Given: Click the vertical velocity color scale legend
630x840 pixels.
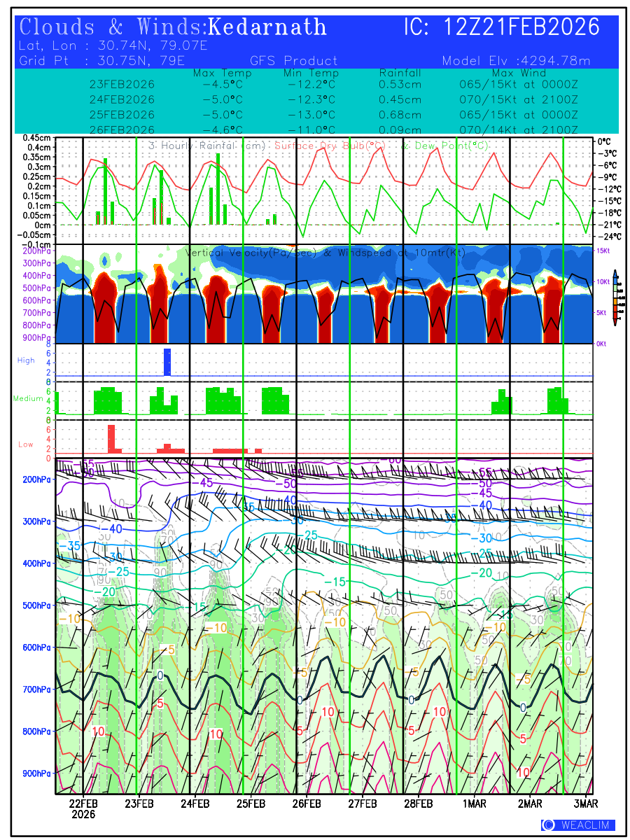Looking at the screenshot, I should click(x=615, y=297).
